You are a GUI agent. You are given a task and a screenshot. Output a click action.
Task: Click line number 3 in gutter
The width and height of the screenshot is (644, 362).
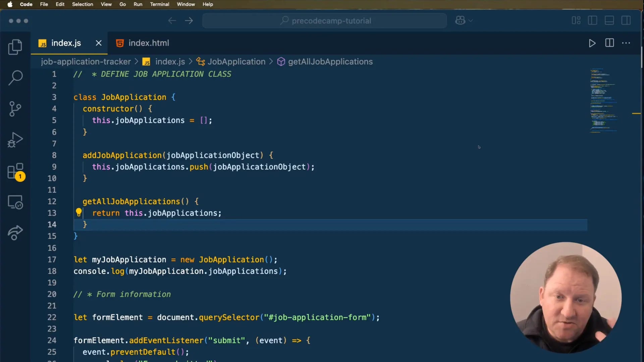tap(54, 97)
